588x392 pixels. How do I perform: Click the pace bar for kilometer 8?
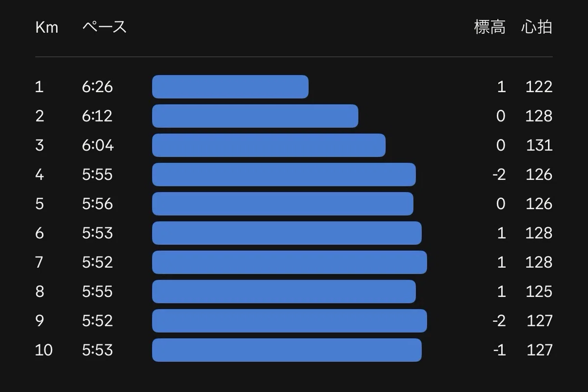point(284,292)
